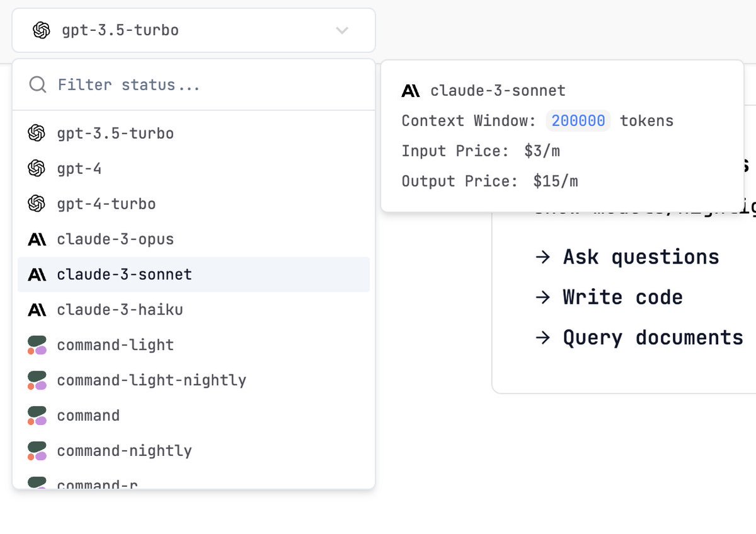Focus the Filter status search field
The image size is (756, 534).
point(193,84)
